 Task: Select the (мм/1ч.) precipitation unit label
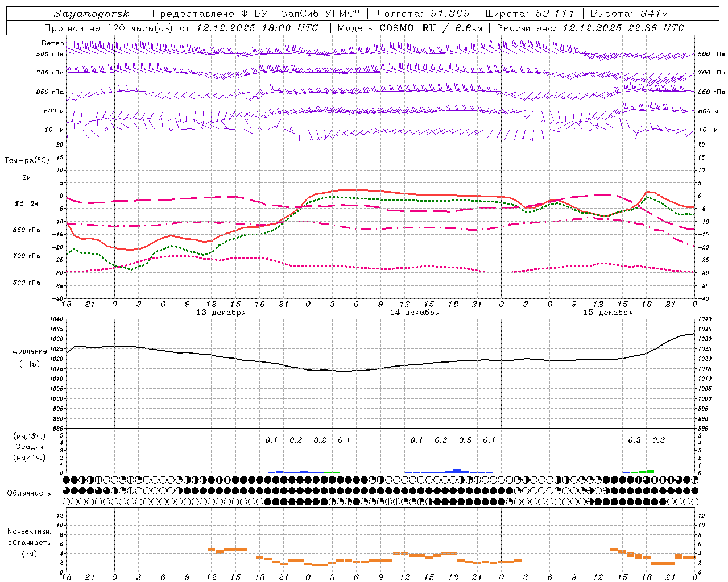click(x=30, y=458)
